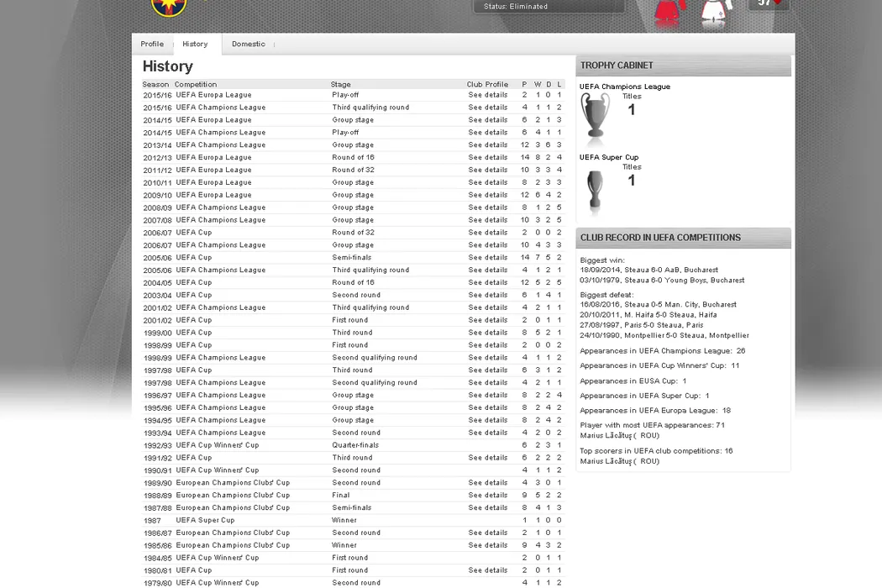This screenshot has height=588, width=882.
Task: Select the History tab
Action: (x=195, y=44)
